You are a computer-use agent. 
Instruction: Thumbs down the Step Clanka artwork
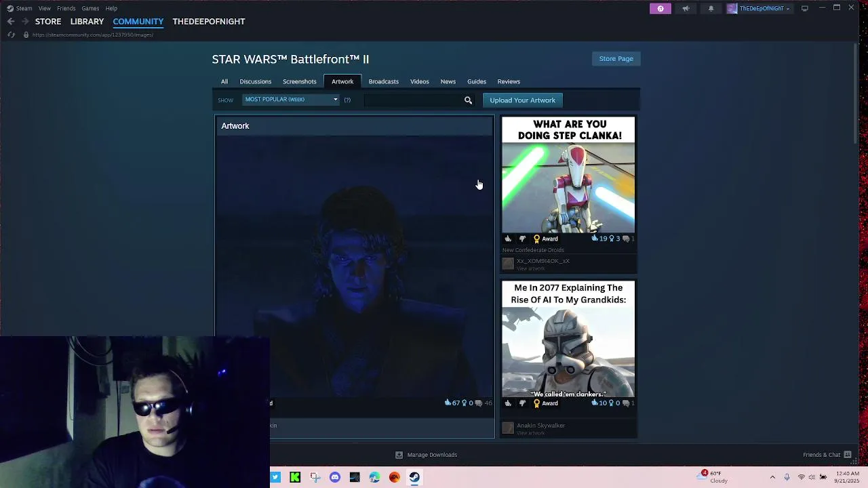tap(522, 239)
